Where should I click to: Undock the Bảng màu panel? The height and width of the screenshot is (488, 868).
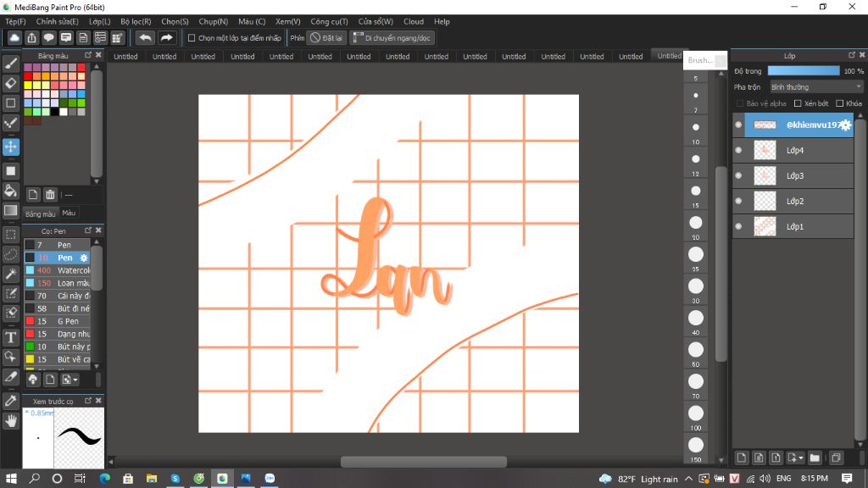tap(88, 55)
